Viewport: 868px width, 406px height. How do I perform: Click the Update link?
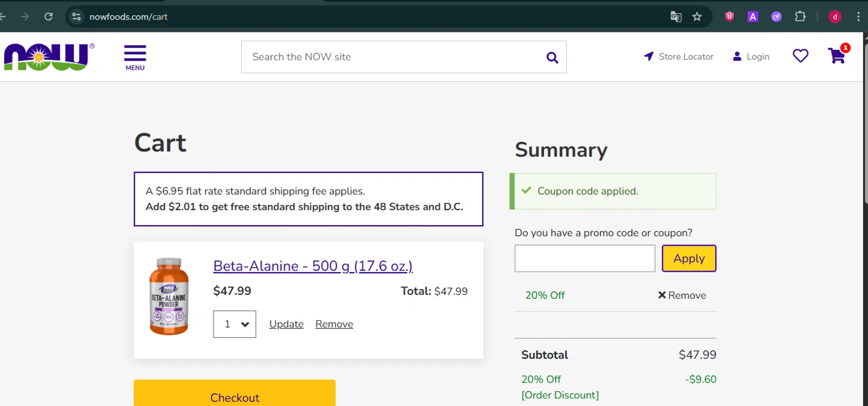[286, 324]
